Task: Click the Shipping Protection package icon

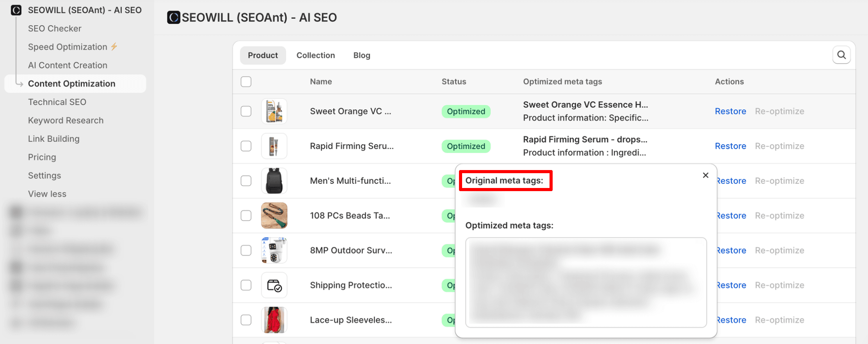Action: coord(274,285)
